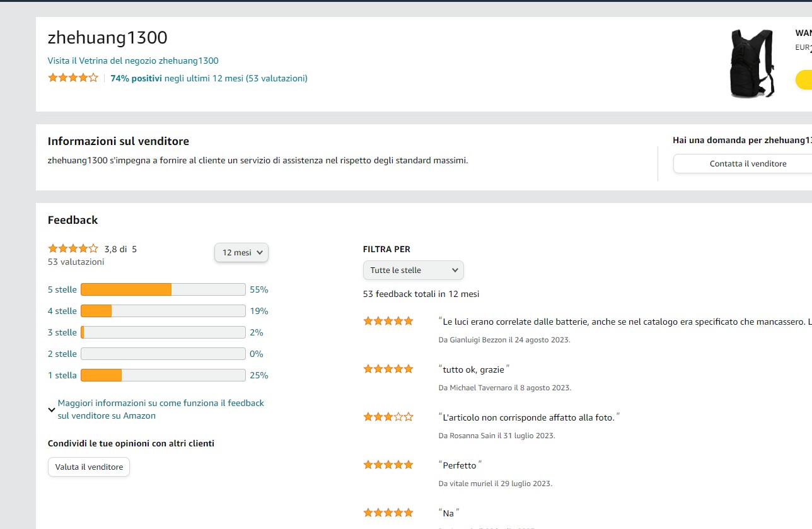
Task: Click the 1 stella histogram bar
Action: pyautogui.click(x=163, y=375)
